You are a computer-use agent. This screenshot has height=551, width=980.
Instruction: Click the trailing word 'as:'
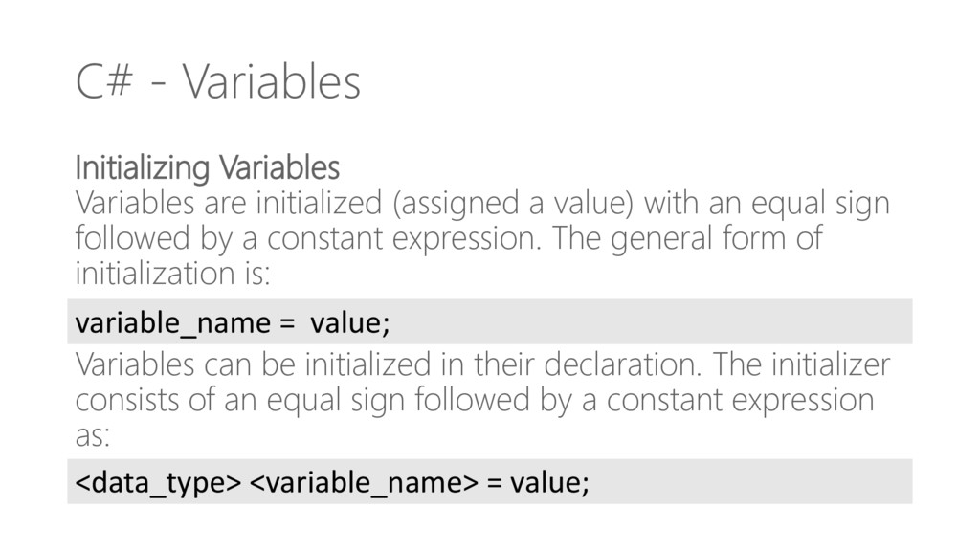[93, 436]
